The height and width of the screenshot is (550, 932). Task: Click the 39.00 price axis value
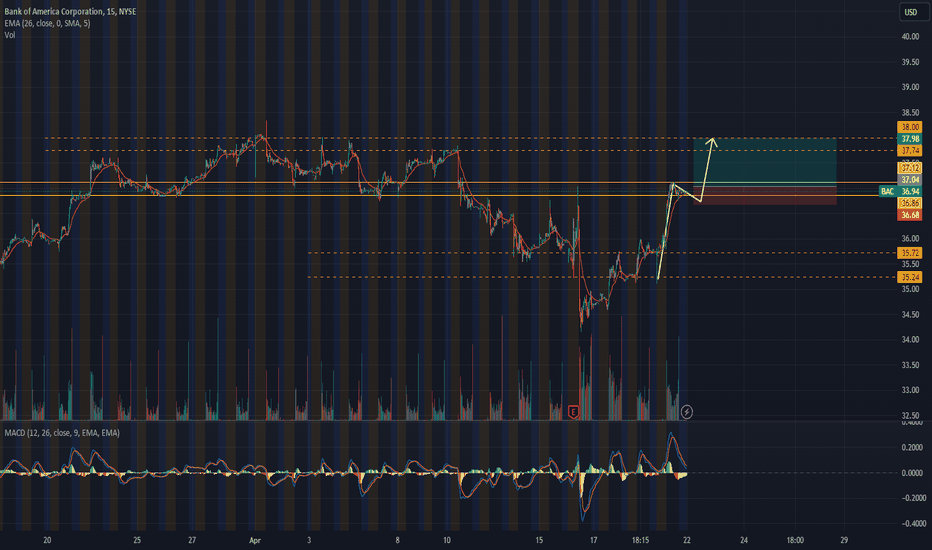[x=910, y=87]
